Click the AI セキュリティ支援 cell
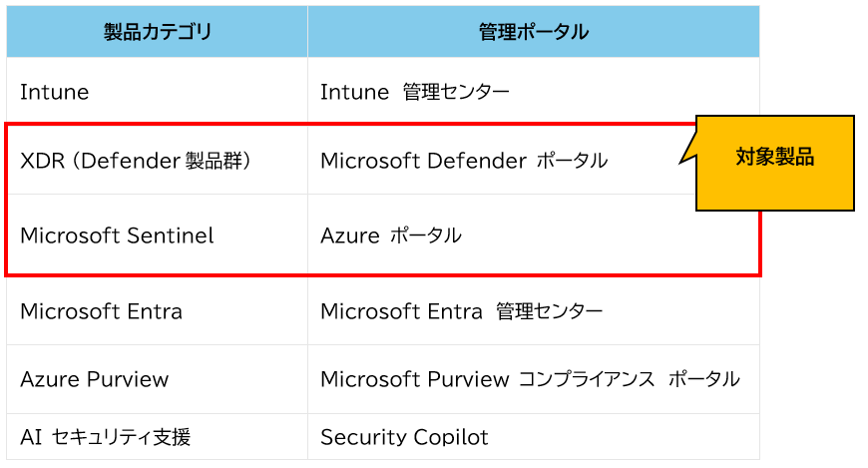The image size is (868, 468). pos(105,437)
